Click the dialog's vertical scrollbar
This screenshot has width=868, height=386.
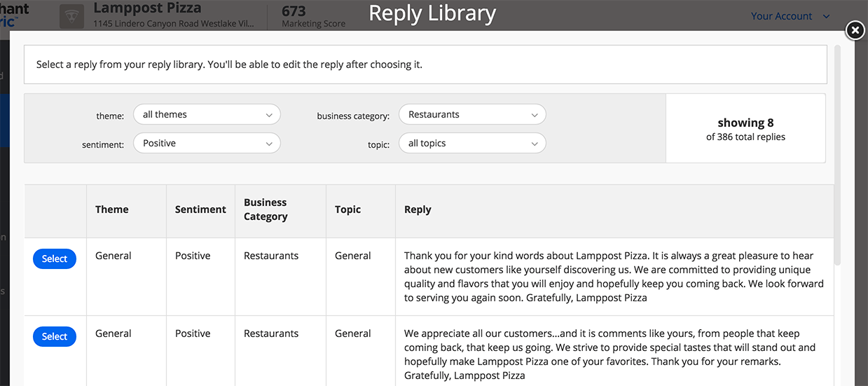coord(837,154)
